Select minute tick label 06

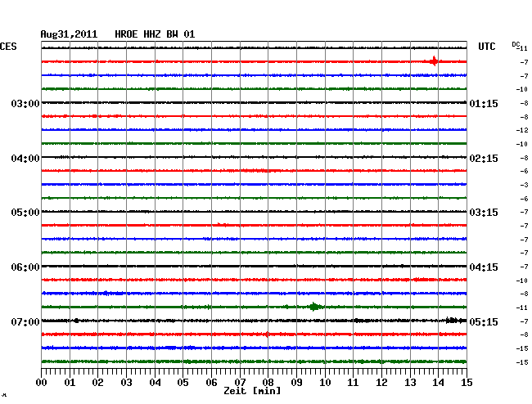(x=211, y=383)
